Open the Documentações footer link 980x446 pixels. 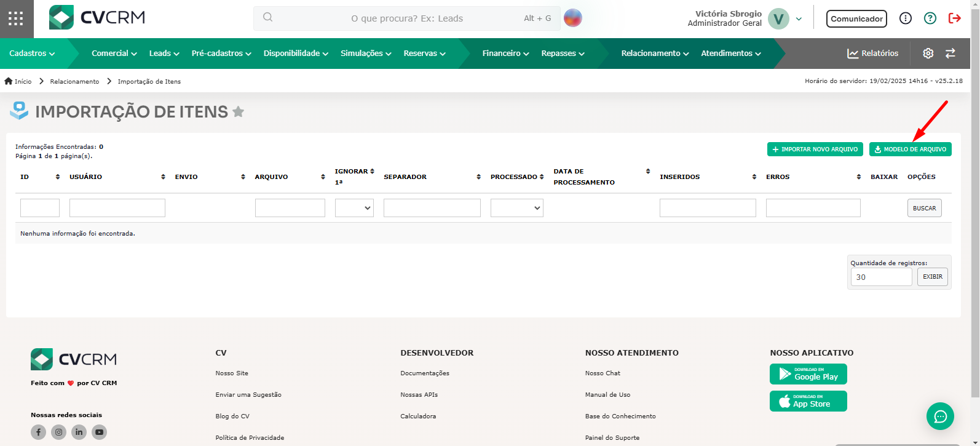[x=425, y=373]
